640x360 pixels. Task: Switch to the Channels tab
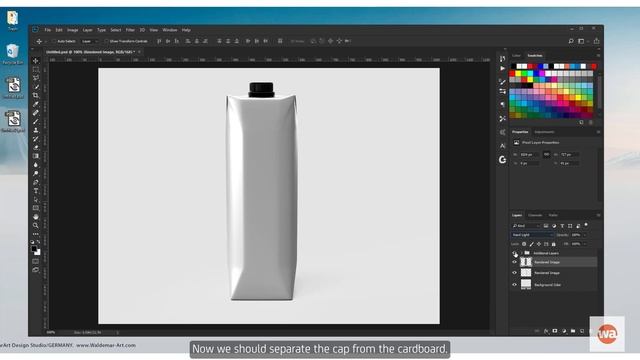[535, 215]
